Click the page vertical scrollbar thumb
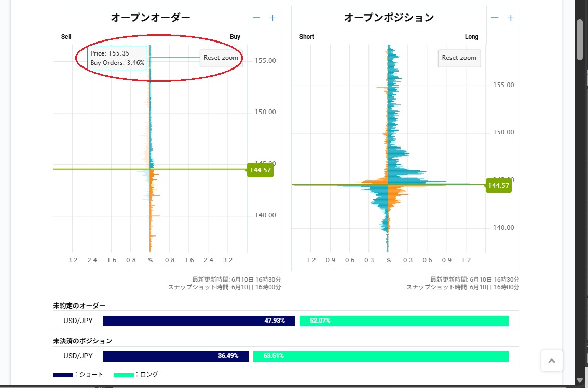This screenshot has height=388, width=588. coord(580,39)
